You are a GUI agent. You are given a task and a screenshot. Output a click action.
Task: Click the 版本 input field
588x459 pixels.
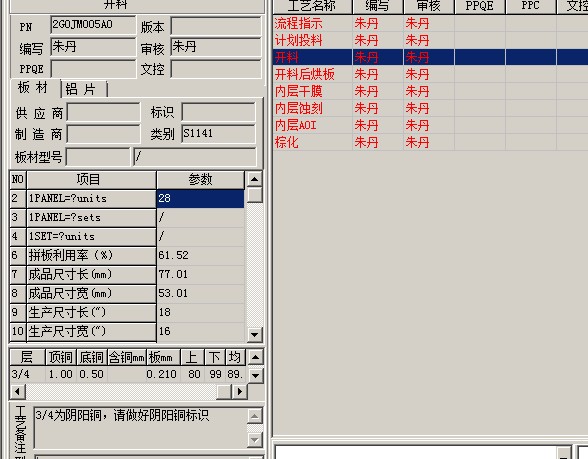[216, 26]
